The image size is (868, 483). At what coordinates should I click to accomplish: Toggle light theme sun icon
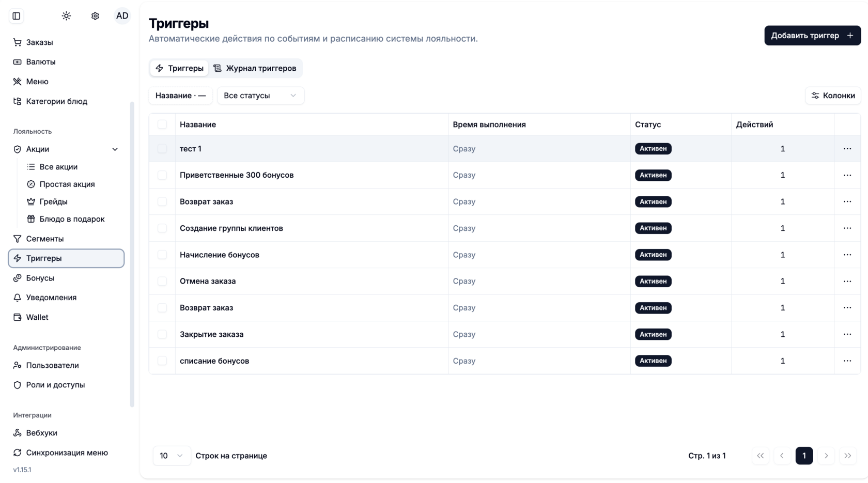66,16
